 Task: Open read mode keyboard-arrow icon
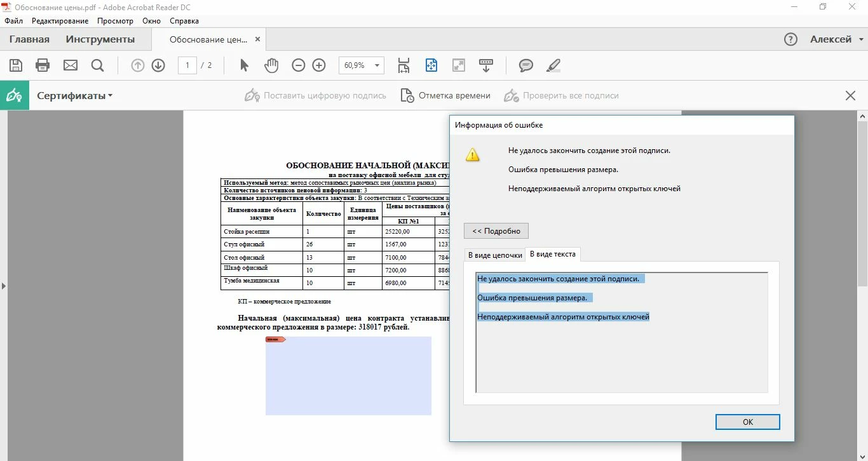tap(486, 65)
